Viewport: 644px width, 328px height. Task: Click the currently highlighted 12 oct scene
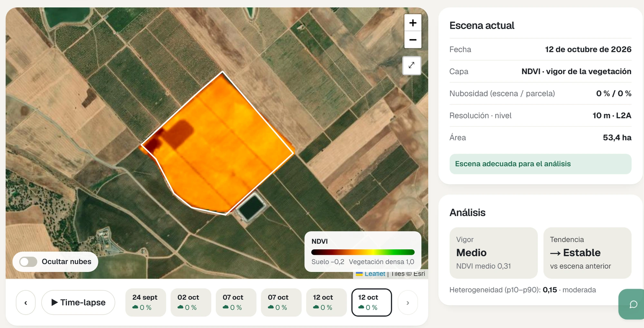point(372,302)
